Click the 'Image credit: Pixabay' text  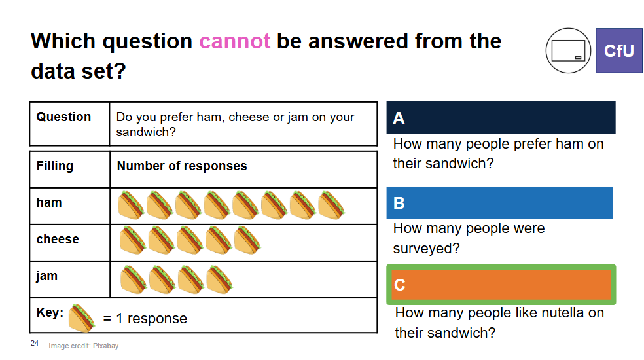tap(83, 346)
